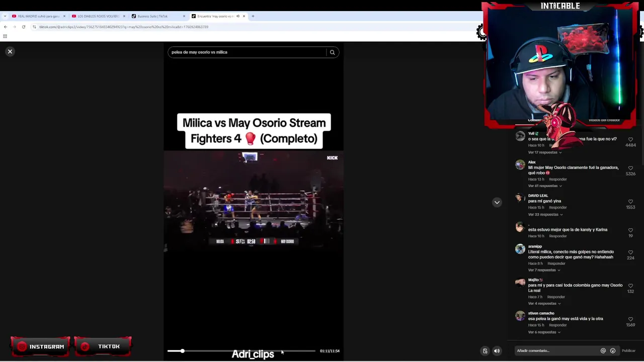
Task: Open the apps grid on the bookmarks bar
Action: coord(5,36)
